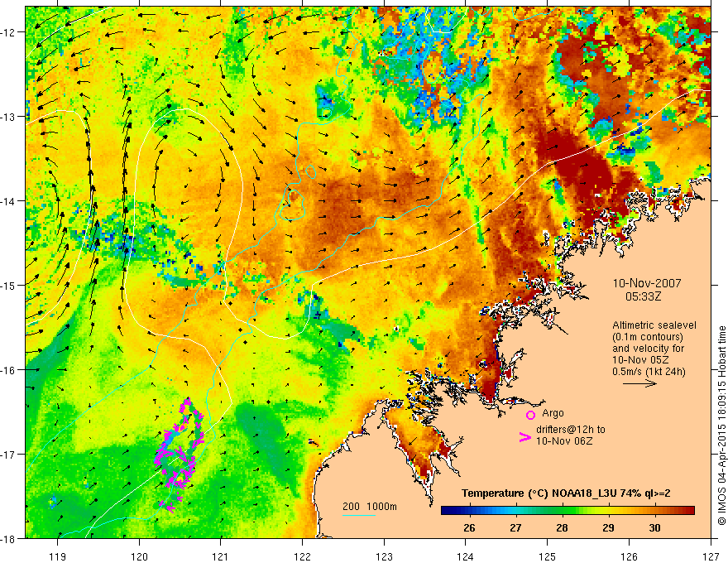Screen dimensions: 728x563
Task: Click the cyan bathymetry legend line sample
Action: tap(359, 515)
